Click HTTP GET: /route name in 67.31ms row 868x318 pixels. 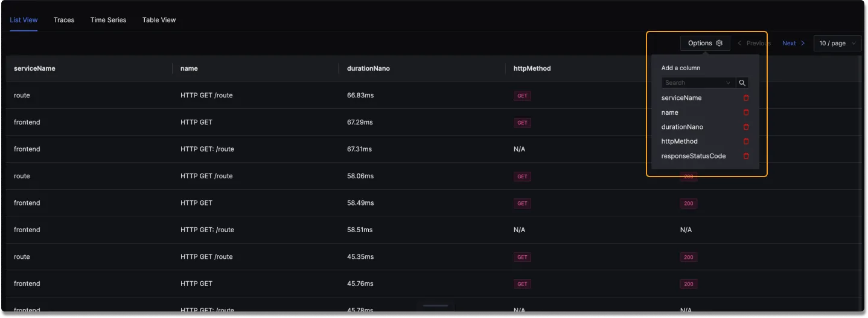click(x=207, y=149)
